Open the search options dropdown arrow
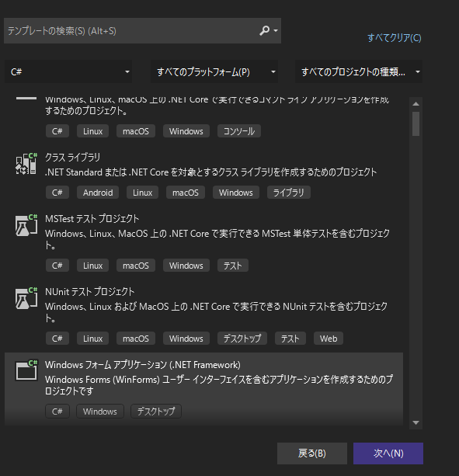 [276, 30]
